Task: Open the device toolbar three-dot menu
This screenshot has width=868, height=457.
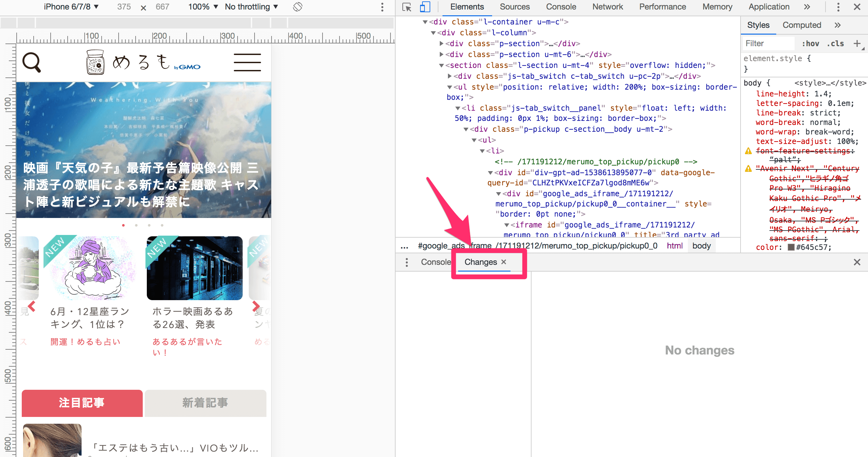Action: point(382,7)
